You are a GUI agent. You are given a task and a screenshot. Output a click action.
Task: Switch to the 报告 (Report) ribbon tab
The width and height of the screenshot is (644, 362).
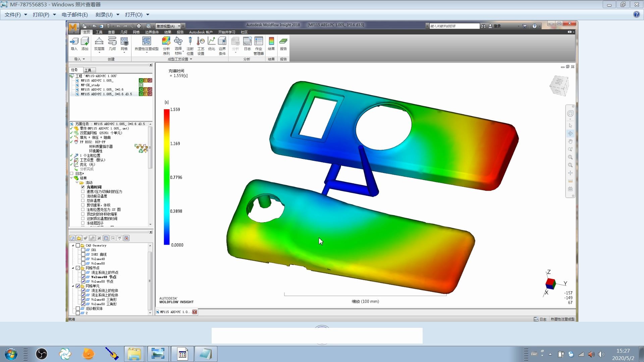[x=180, y=32]
